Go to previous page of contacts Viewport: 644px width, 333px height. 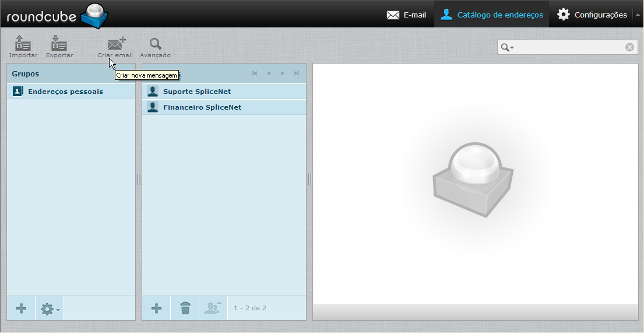[269, 73]
